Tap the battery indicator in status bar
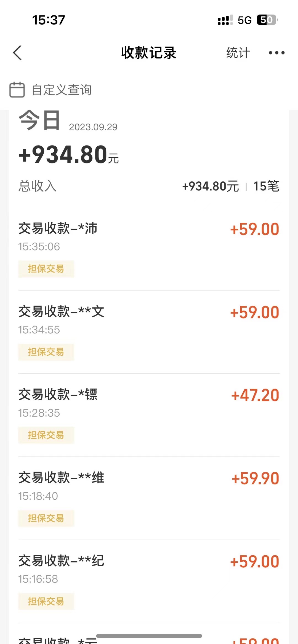 (x=267, y=20)
